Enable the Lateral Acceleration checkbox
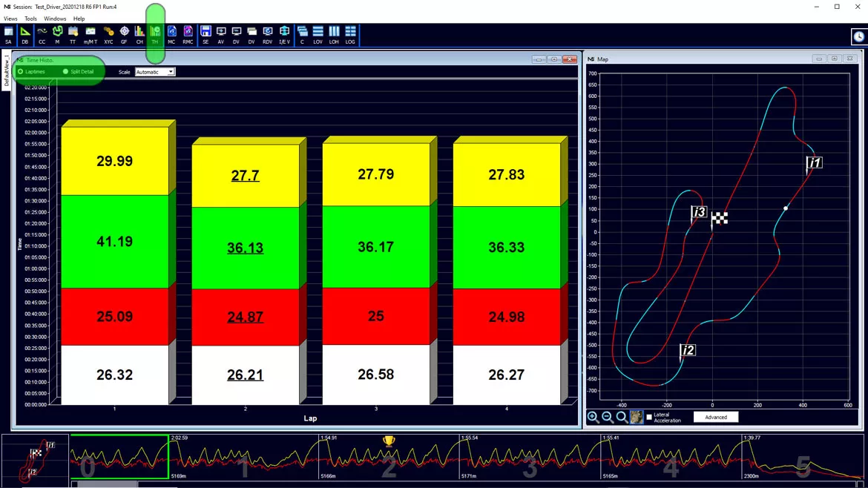868x488 pixels. click(649, 417)
